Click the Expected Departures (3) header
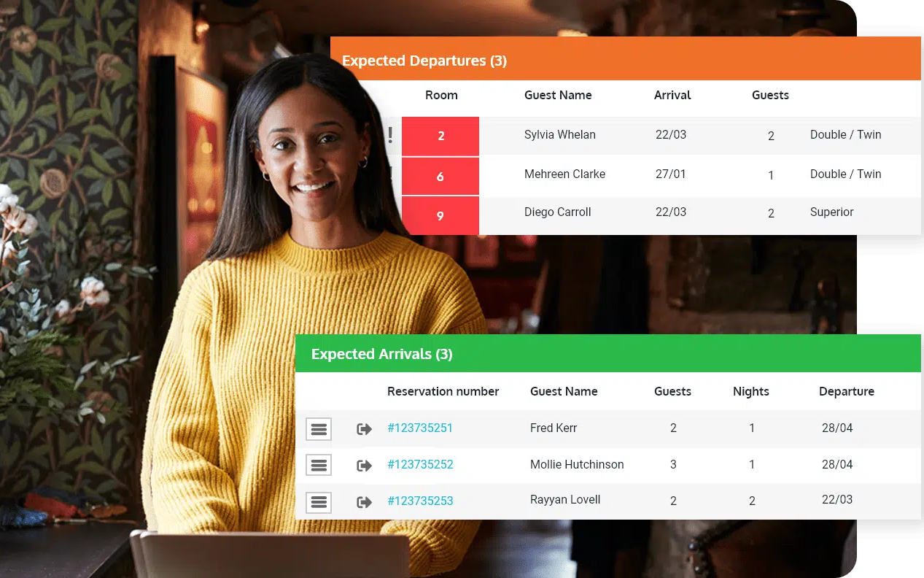The height and width of the screenshot is (578, 924). tap(424, 61)
